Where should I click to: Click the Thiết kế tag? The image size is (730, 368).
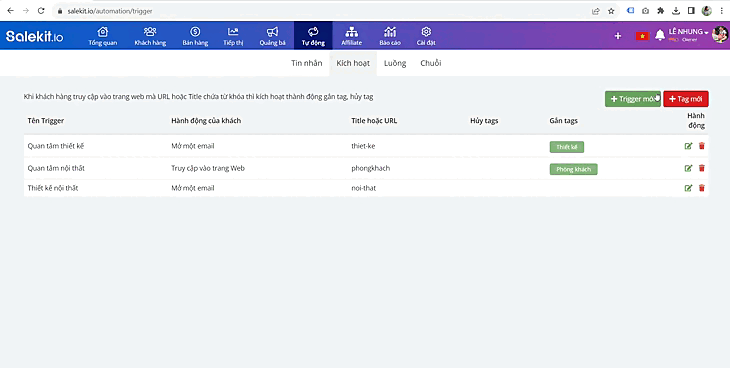[567, 147]
